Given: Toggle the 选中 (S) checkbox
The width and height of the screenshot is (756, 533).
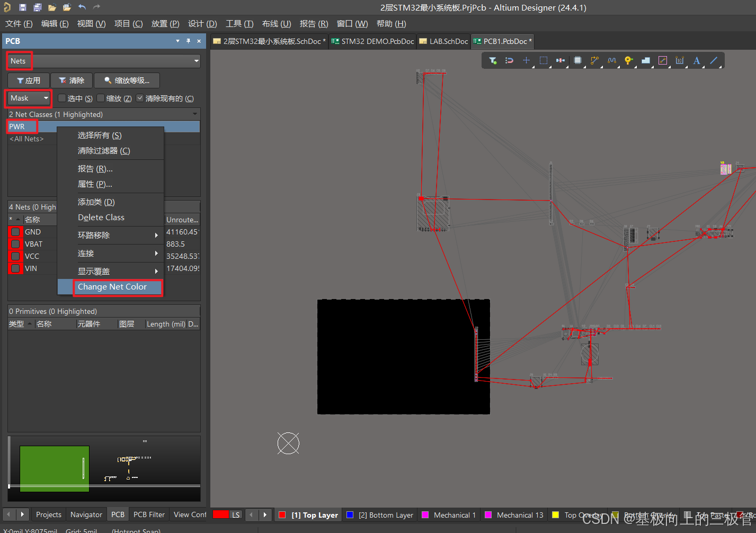Looking at the screenshot, I should (62, 98).
